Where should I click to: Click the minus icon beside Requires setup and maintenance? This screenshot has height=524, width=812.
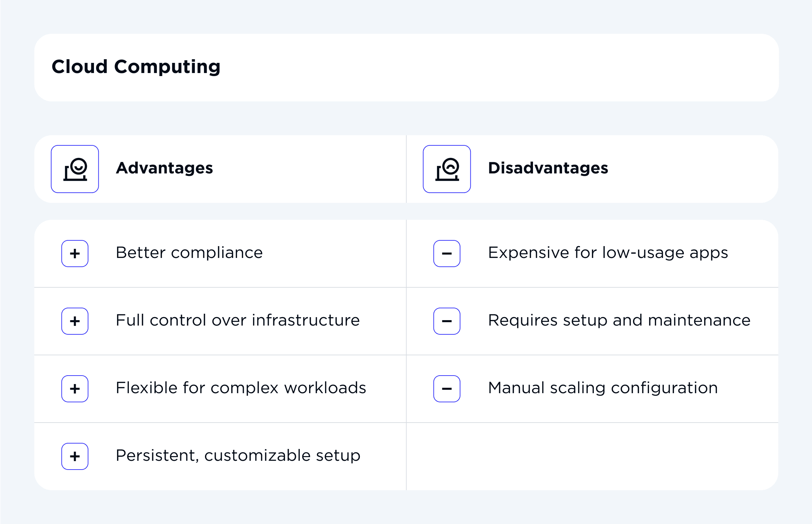pyautogui.click(x=447, y=320)
